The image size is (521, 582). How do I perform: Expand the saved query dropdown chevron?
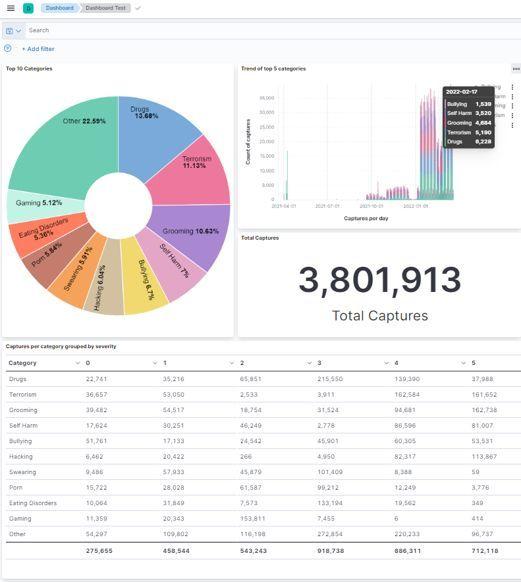pos(18,31)
